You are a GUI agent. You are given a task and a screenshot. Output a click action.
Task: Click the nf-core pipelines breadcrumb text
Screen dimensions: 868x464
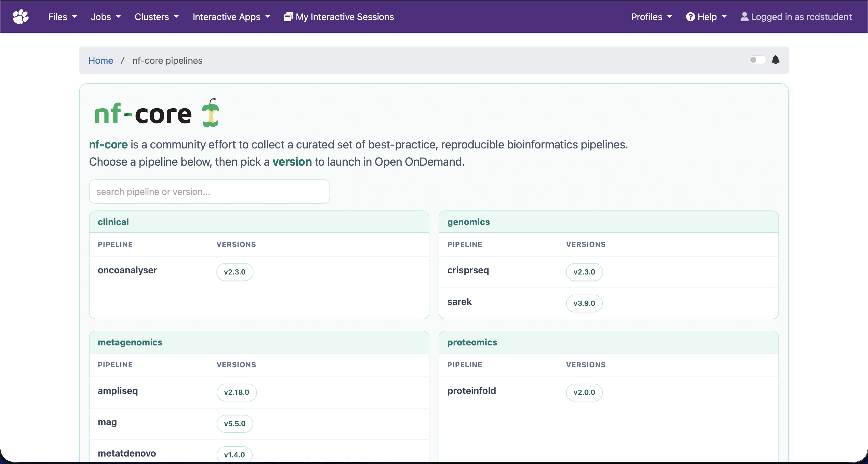167,60
